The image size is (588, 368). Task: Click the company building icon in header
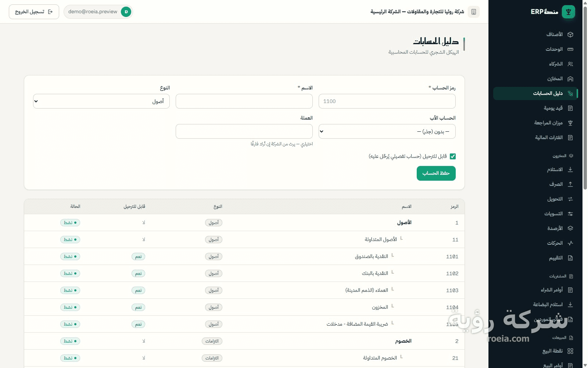pyautogui.click(x=474, y=12)
